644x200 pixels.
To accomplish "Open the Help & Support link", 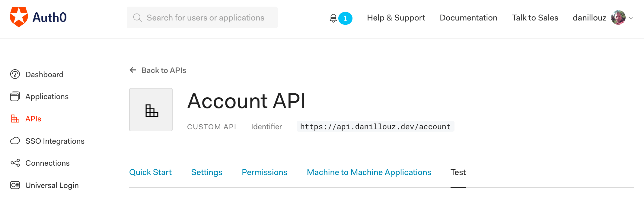I will [x=396, y=18].
